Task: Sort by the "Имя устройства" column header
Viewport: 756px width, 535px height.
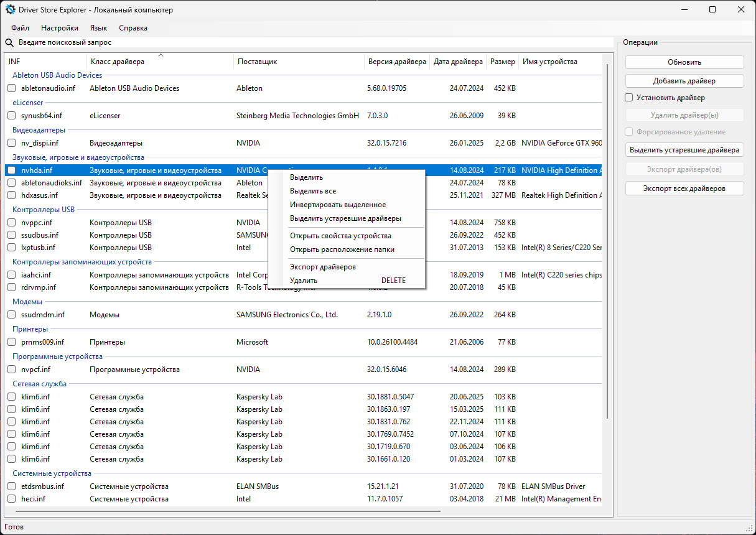Action: click(561, 62)
